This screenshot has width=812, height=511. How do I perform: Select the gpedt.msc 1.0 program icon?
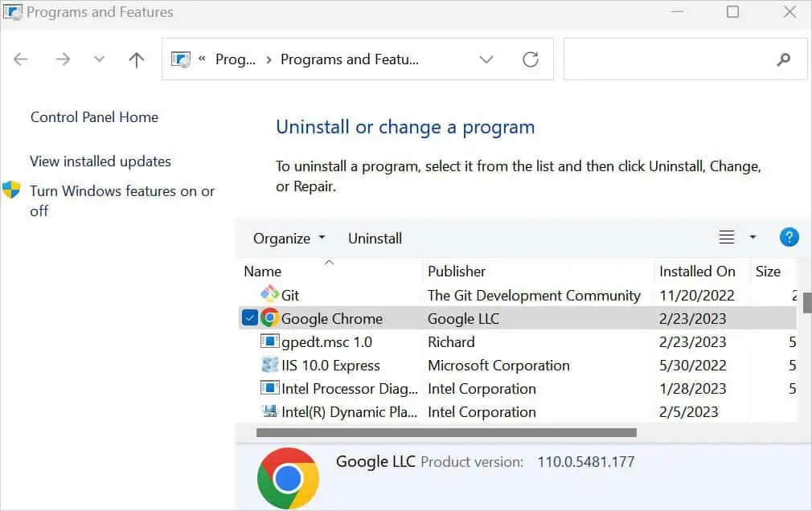pos(269,341)
